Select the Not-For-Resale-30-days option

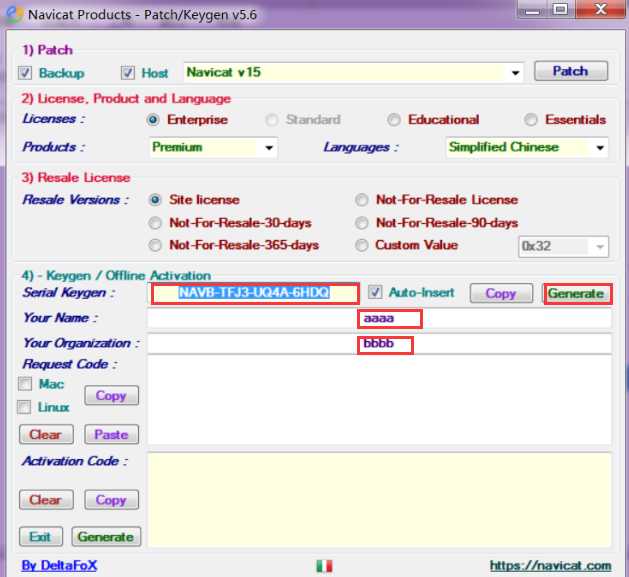(x=155, y=223)
